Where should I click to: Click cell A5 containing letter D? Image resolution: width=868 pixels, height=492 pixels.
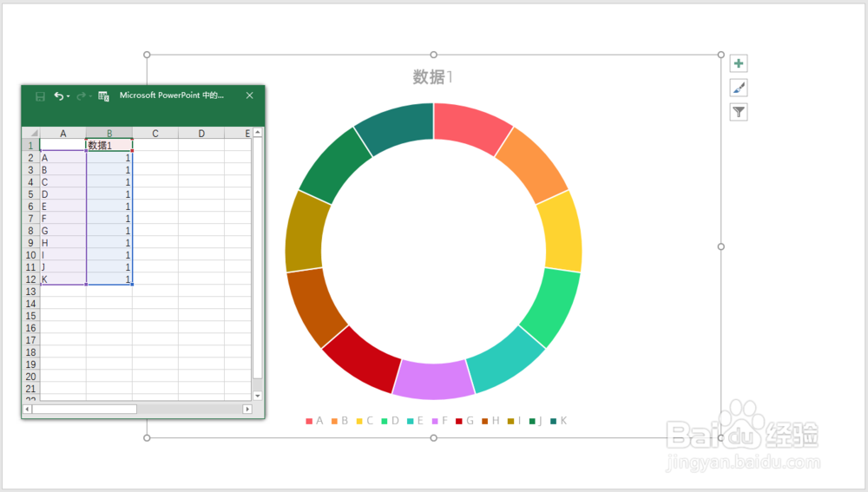pyautogui.click(x=63, y=194)
